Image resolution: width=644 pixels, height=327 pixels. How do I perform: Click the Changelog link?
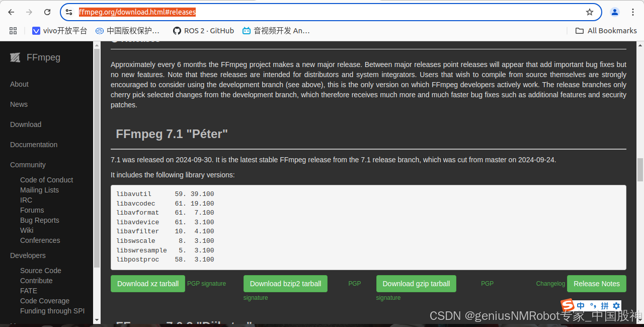click(x=550, y=284)
